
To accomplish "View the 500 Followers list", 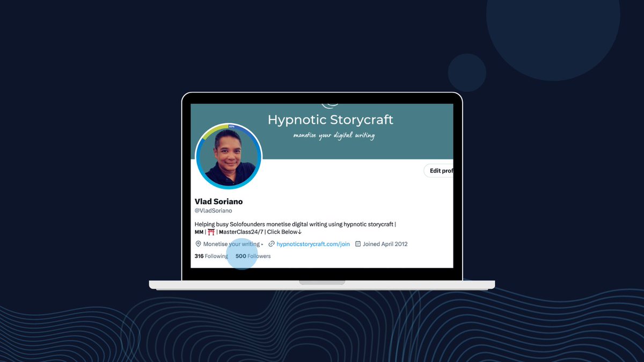I will pos(253,256).
